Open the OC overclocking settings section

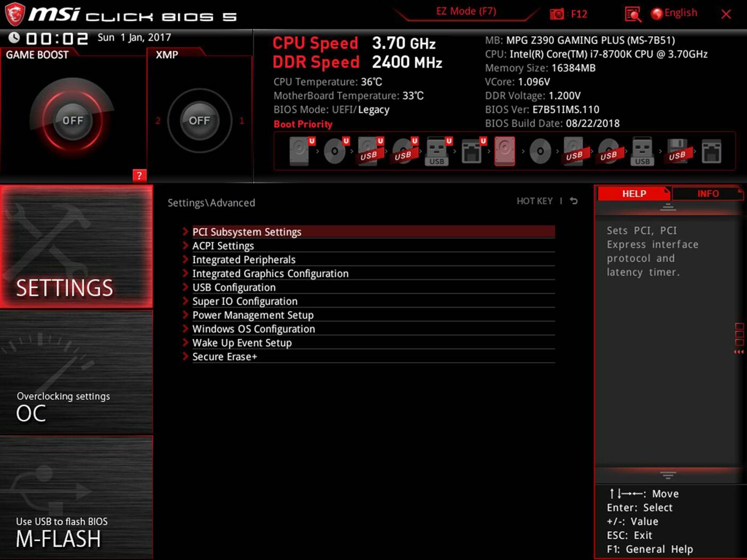coord(76,372)
